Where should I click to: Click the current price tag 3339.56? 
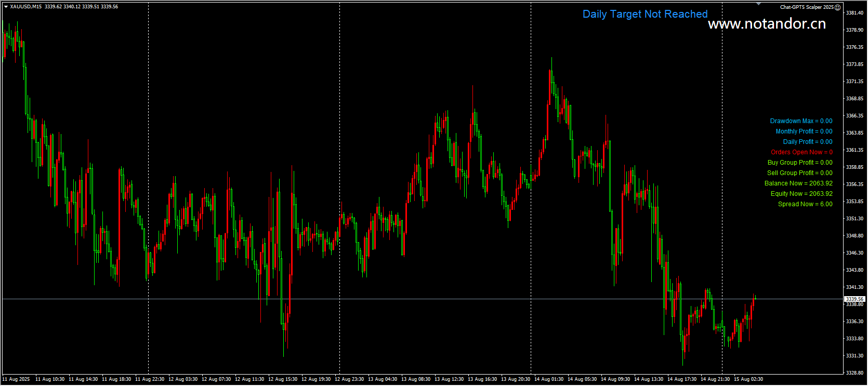tap(854, 299)
